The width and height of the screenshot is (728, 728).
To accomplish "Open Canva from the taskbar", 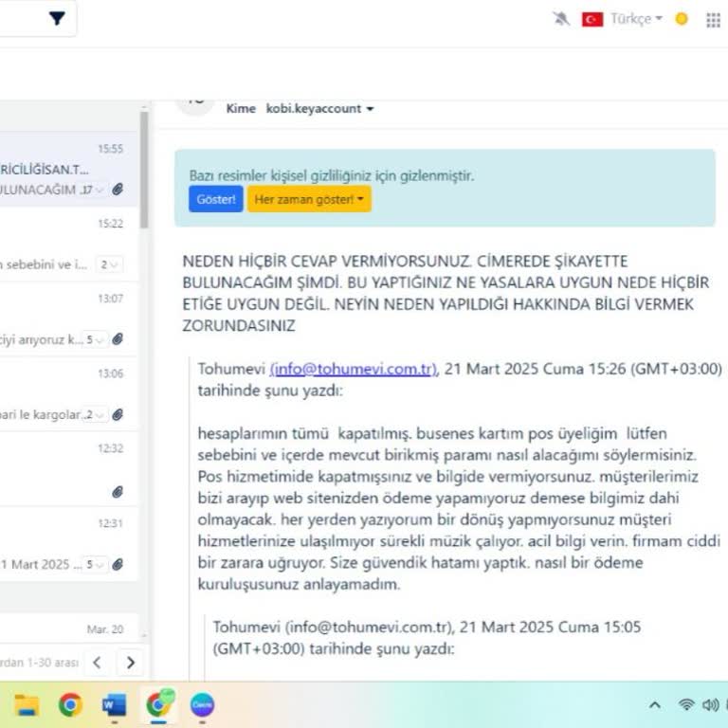I will point(202,705).
